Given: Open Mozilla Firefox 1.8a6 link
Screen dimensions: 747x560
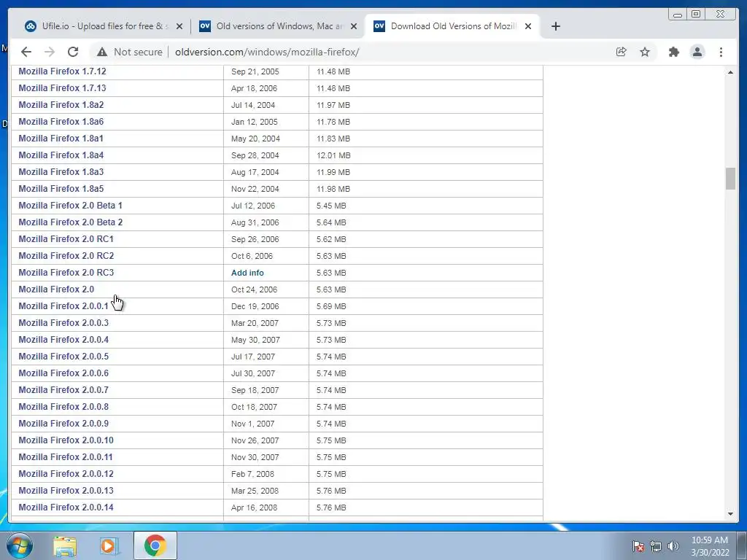Looking at the screenshot, I should point(61,122).
